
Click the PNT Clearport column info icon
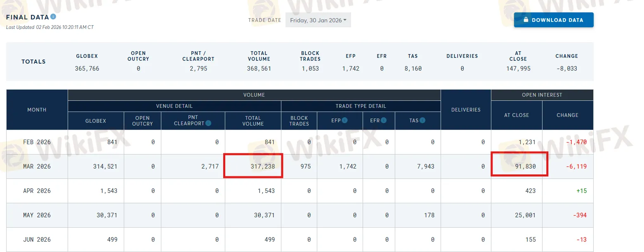[208, 123]
